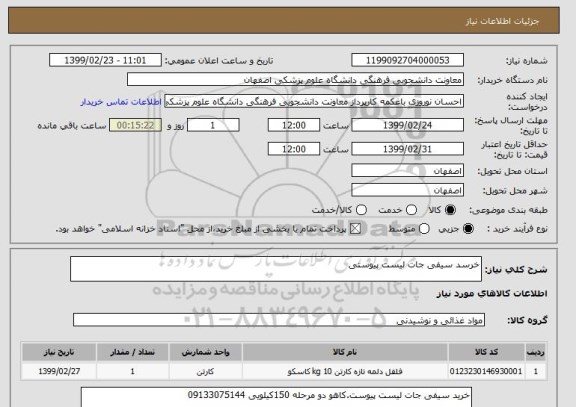Click the نام دستگاه خریدار label
Image resolution: width=576 pixels, height=407 pixels.
[x=512, y=80]
